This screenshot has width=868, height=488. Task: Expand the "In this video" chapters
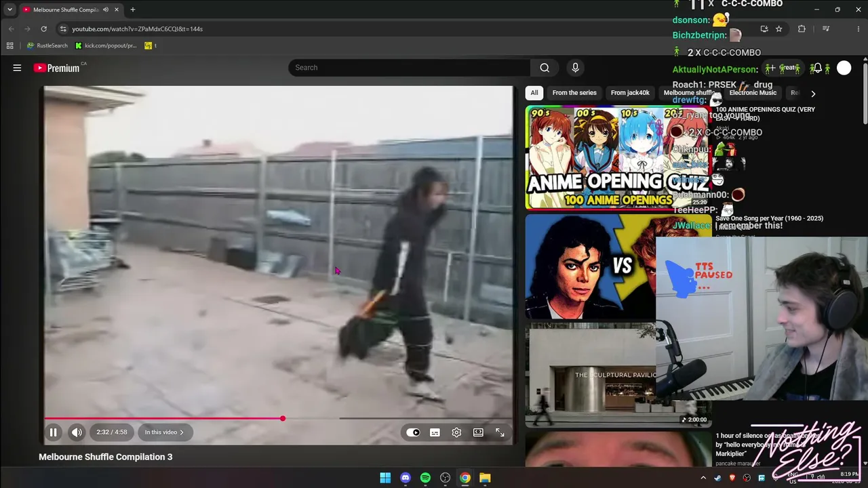[164, 432]
